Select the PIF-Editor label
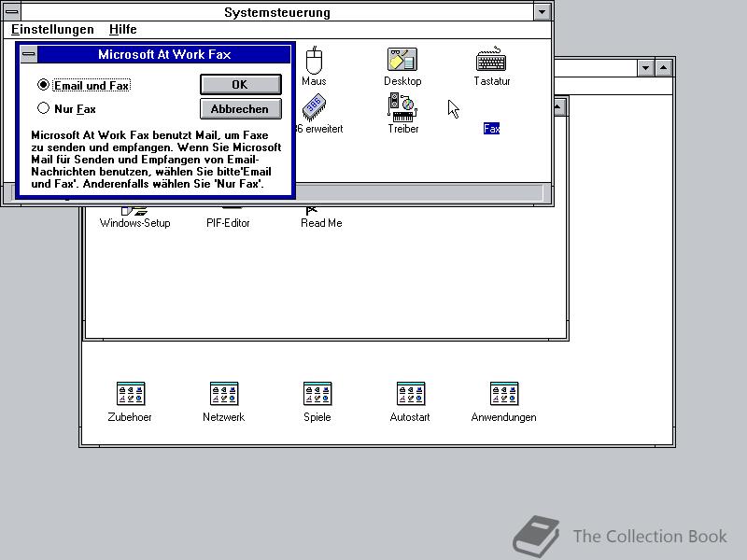The height and width of the screenshot is (560, 747). click(228, 223)
